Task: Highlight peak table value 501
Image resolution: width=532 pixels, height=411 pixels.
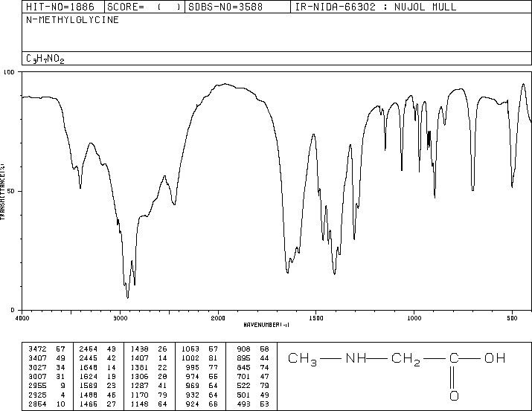Action: pos(243,395)
